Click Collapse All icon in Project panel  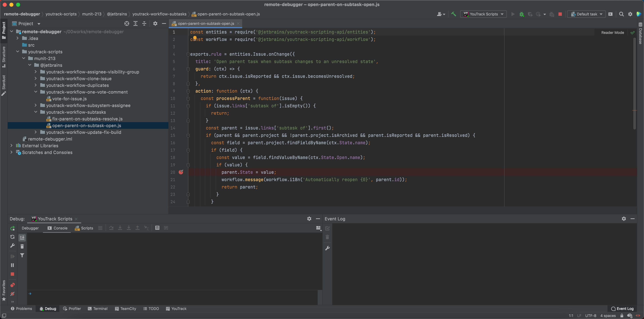point(144,23)
